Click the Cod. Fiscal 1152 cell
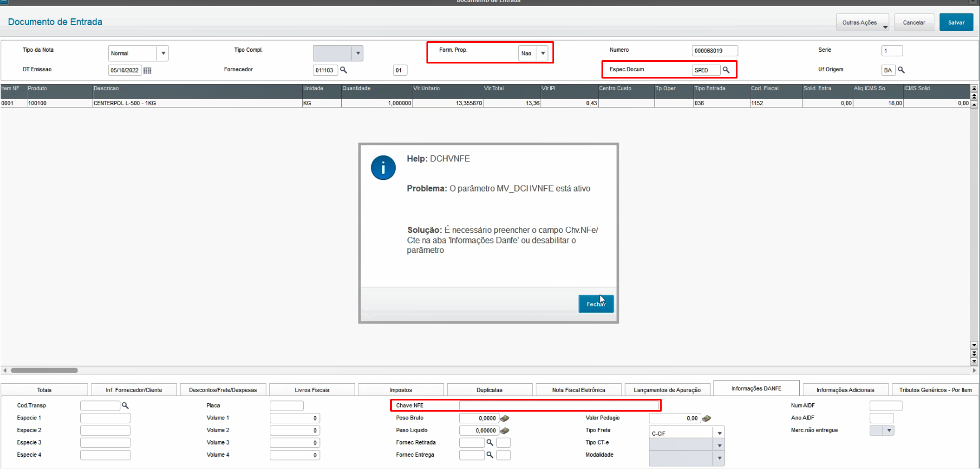 click(x=776, y=103)
